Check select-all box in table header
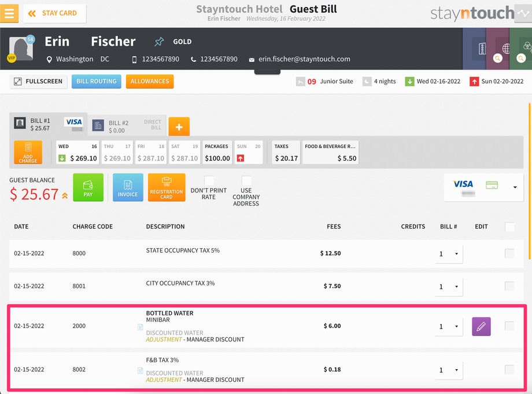Screen dimensions: 532x394 (509, 227)
